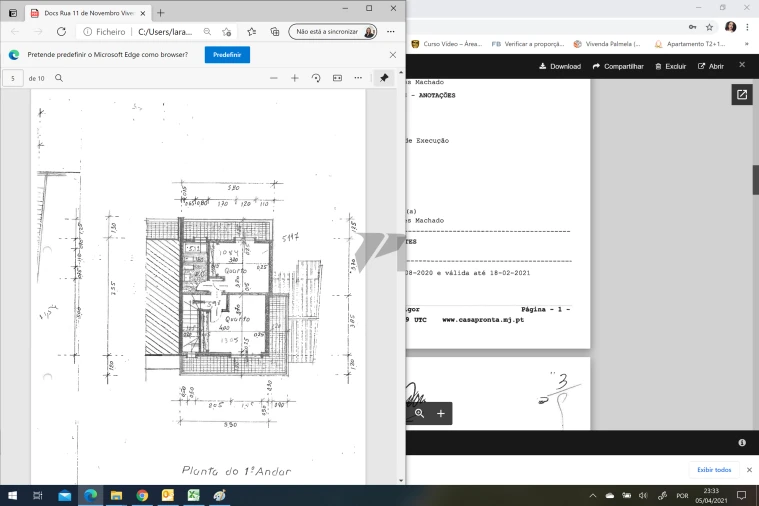Click the page number field
Screen dimensions: 759x506
pyautogui.click(x=13, y=78)
